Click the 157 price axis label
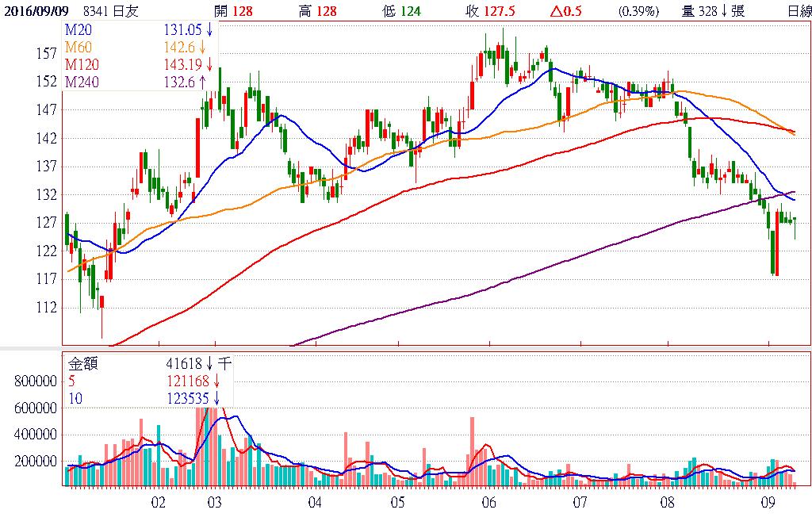The width and height of the screenshot is (812, 525). click(46, 53)
